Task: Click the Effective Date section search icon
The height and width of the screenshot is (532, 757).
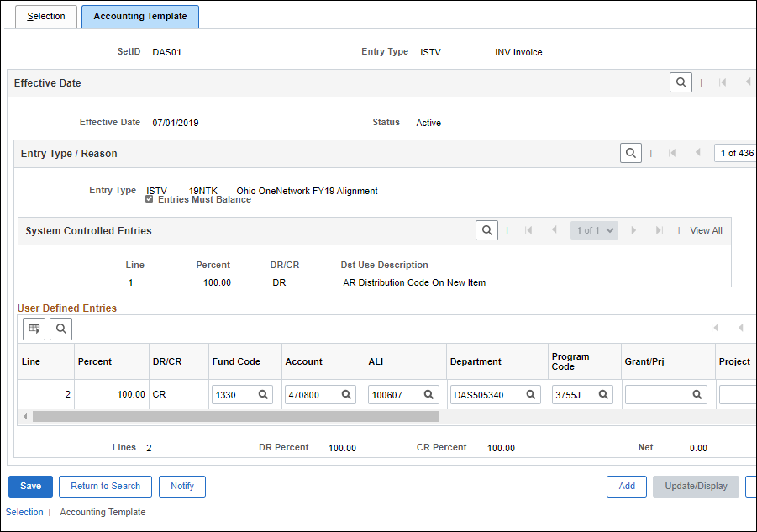Action: [681, 82]
